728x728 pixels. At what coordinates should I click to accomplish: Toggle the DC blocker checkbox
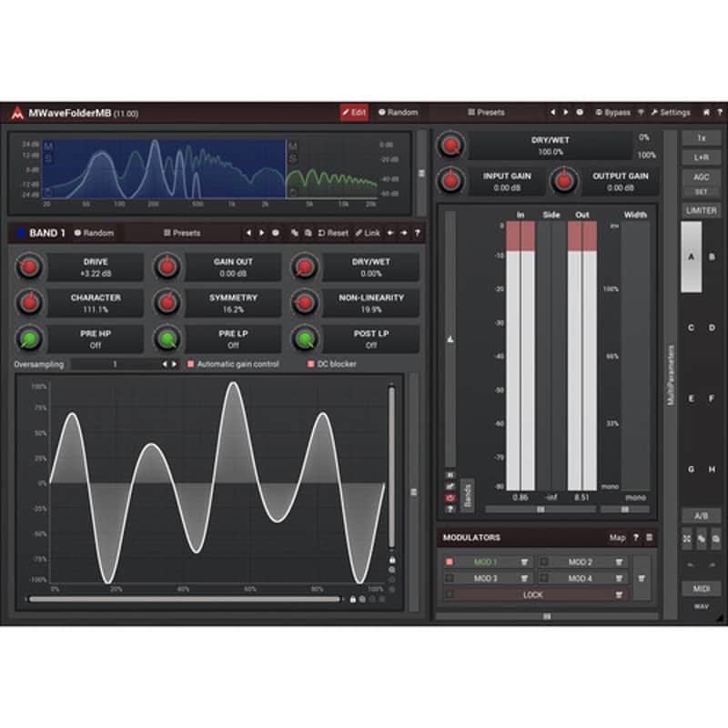(311, 362)
